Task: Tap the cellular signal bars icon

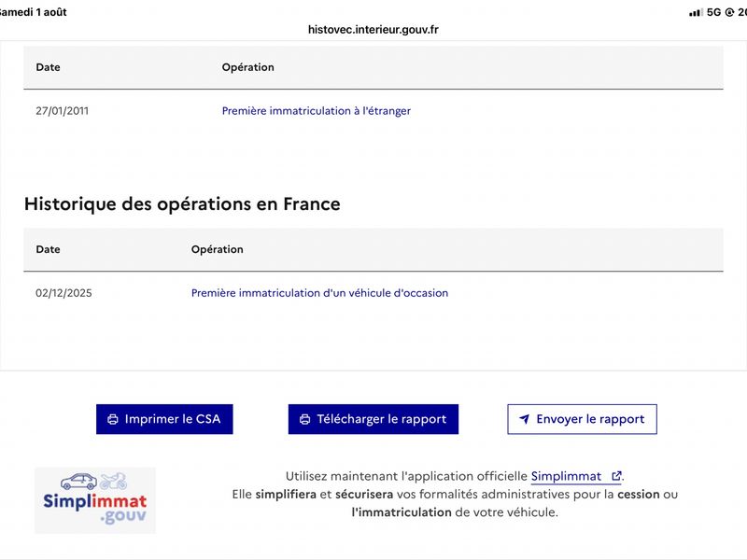Action: tap(696, 12)
